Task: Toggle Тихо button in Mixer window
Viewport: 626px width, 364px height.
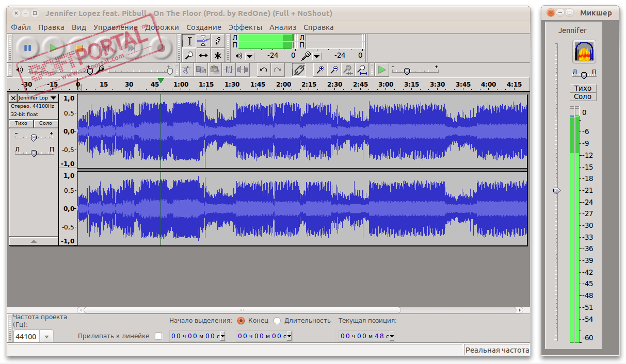Action: (583, 88)
